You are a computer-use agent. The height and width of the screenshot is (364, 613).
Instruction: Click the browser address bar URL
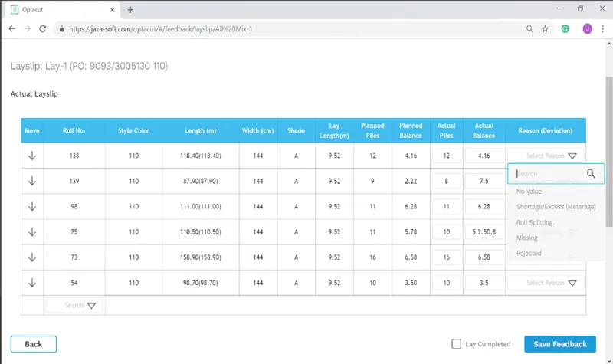[161, 29]
